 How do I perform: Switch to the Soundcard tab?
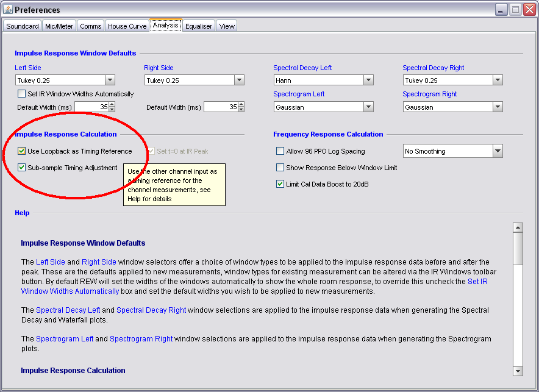point(23,26)
